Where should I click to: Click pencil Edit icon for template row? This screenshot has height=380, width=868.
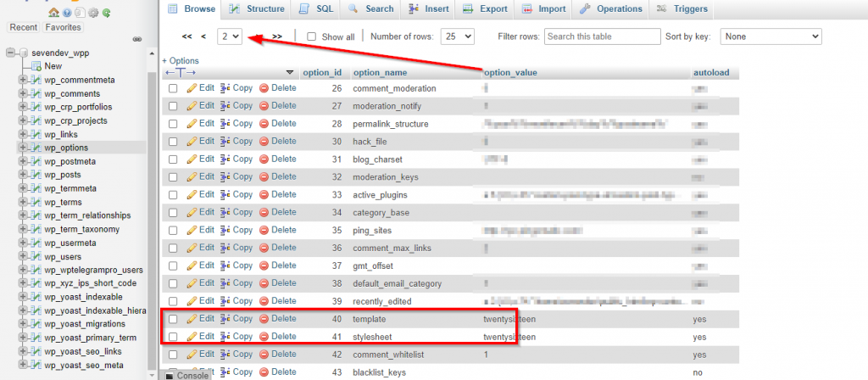point(192,319)
